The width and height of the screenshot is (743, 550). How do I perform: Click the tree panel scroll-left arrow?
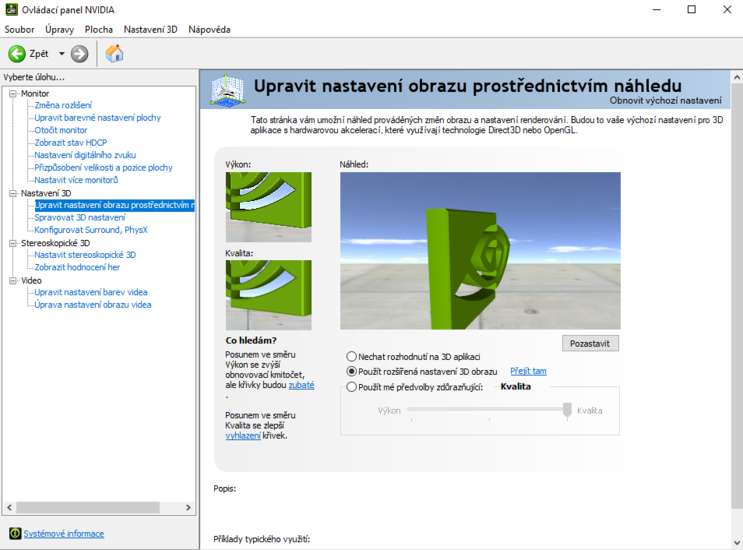point(9,507)
